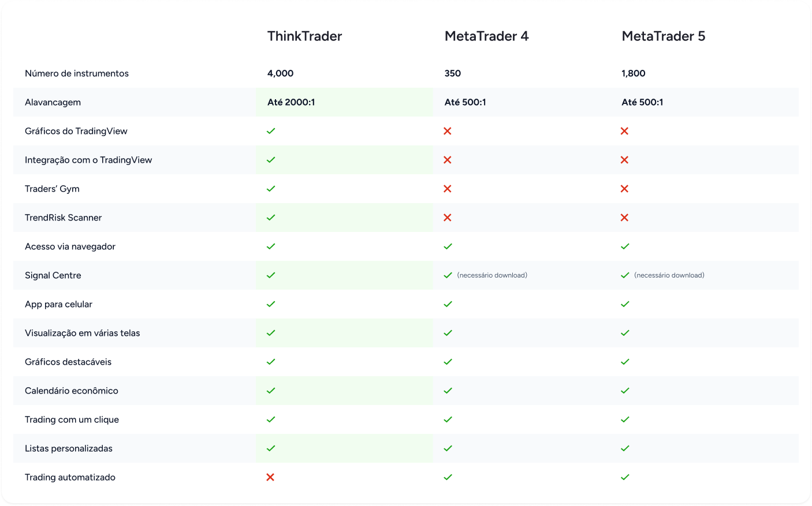Click MetaTrader 5 checkmark for Trading automatizado

point(625,477)
